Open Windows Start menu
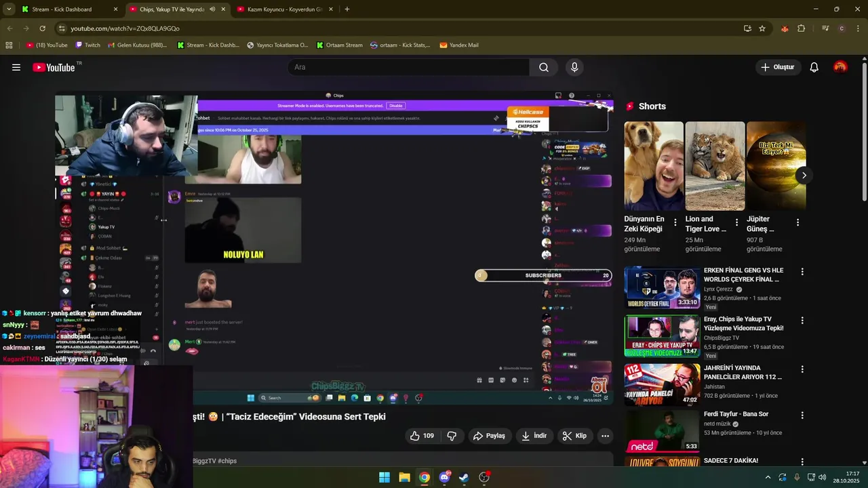 point(384,477)
